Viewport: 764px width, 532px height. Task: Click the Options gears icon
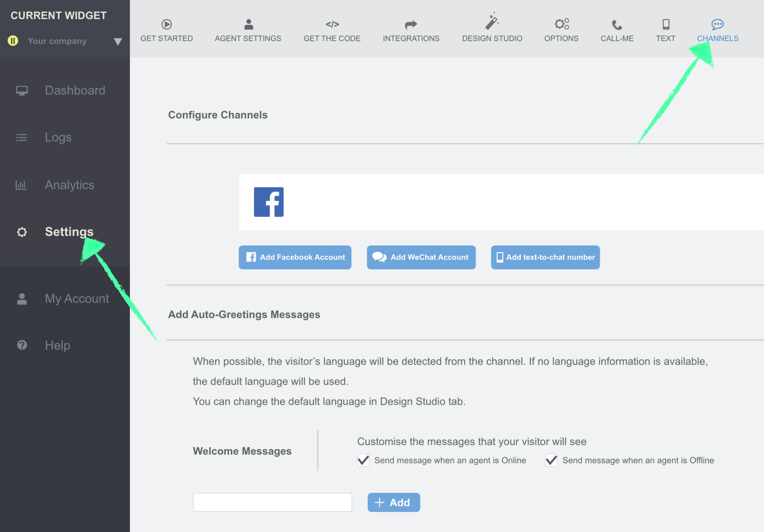click(x=561, y=24)
